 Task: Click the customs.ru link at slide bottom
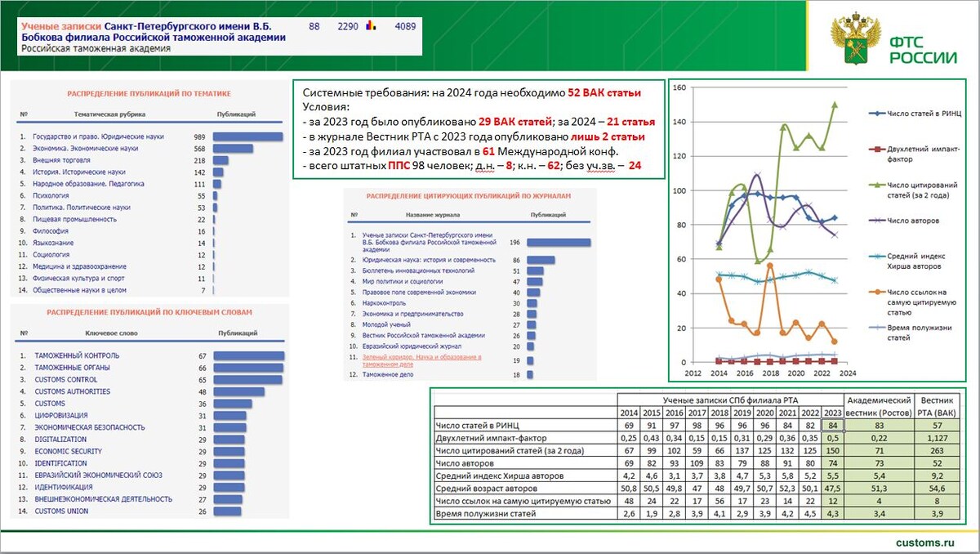pos(924,543)
